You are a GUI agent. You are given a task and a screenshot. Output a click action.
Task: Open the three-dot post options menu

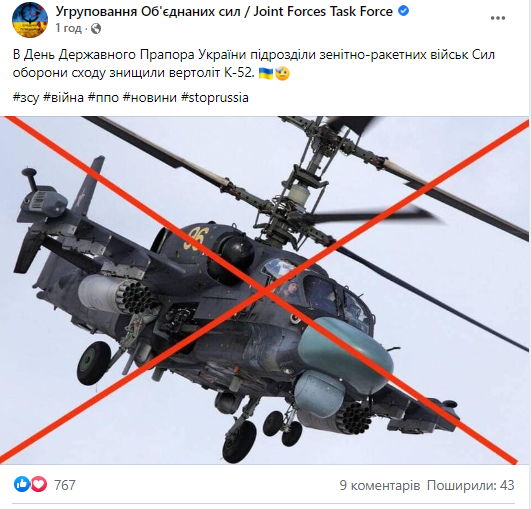coord(498,18)
